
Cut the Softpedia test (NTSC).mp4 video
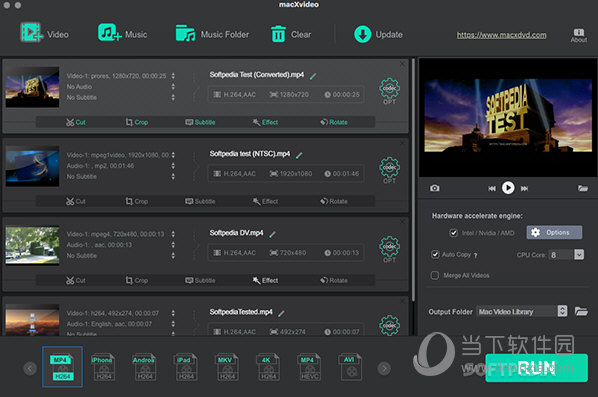[x=76, y=201]
